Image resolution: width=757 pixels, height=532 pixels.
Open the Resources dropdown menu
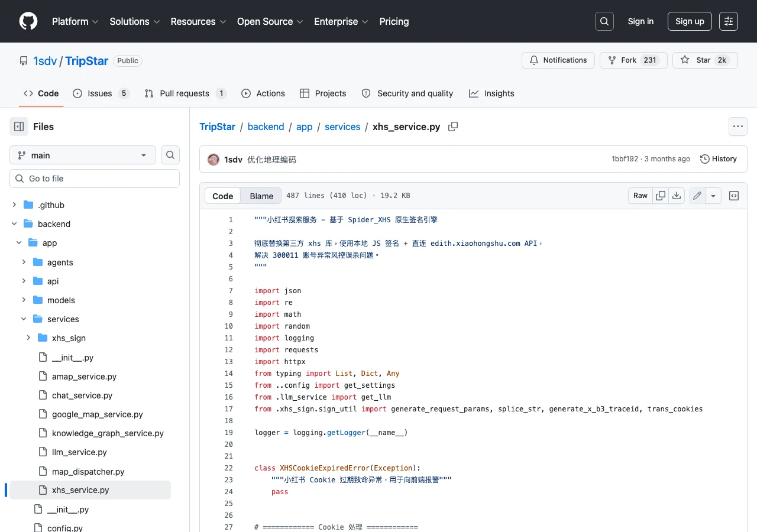click(x=199, y=21)
